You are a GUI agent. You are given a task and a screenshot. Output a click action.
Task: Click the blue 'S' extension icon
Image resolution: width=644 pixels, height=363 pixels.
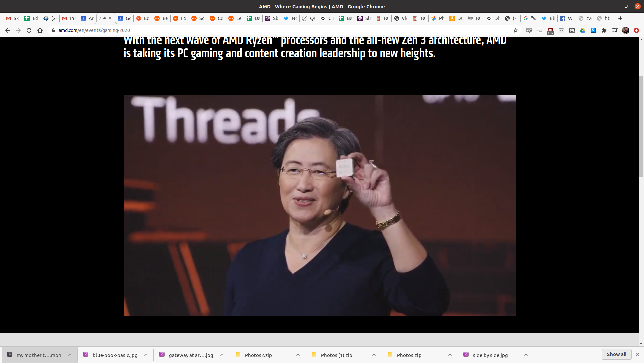(x=593, y=30)
